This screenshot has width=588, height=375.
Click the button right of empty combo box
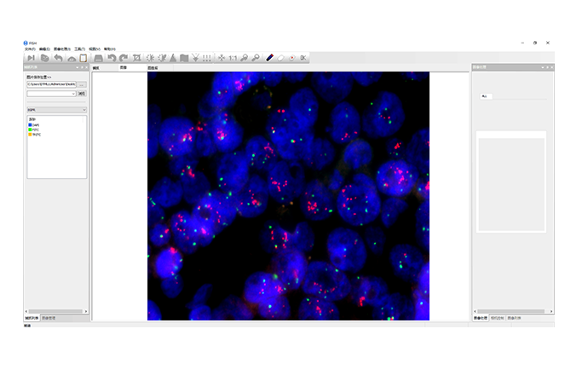pos(82,94)
